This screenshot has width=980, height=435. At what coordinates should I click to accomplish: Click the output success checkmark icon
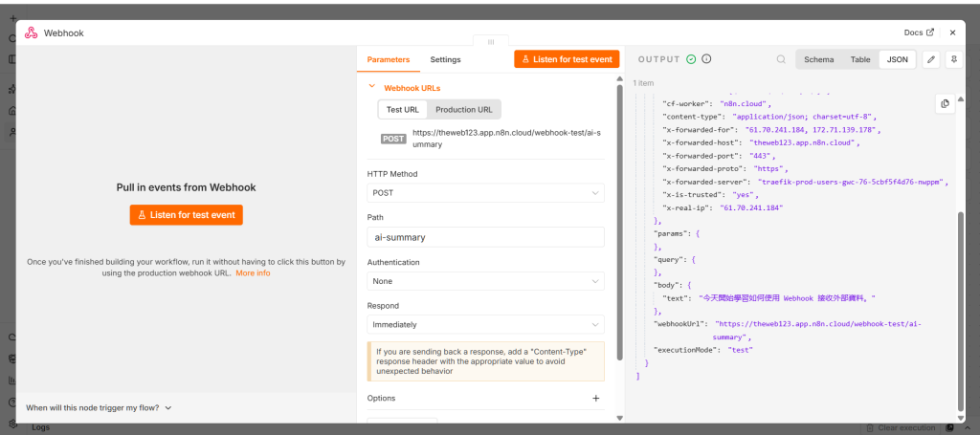691,59
